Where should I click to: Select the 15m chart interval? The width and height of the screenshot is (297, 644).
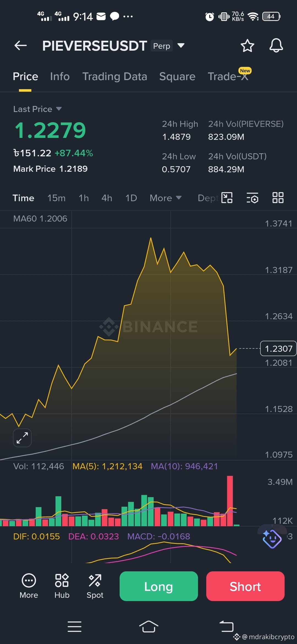pyautogui.click(x=56, y=198)
